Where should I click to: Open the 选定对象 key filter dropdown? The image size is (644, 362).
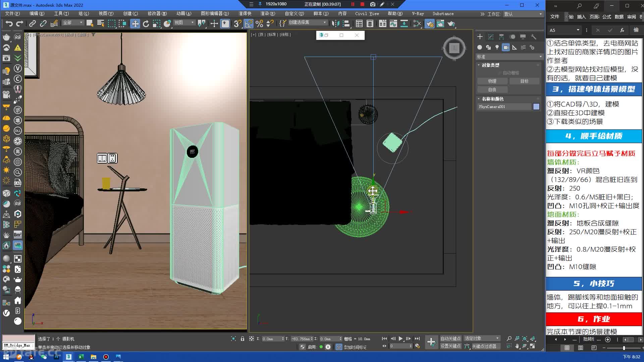[482, 339]
